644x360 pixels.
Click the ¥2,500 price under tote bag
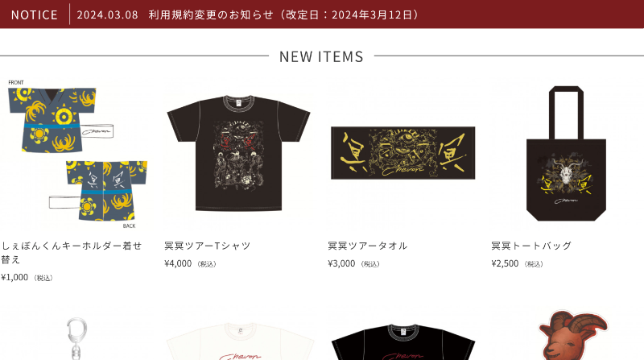point(505,263)
